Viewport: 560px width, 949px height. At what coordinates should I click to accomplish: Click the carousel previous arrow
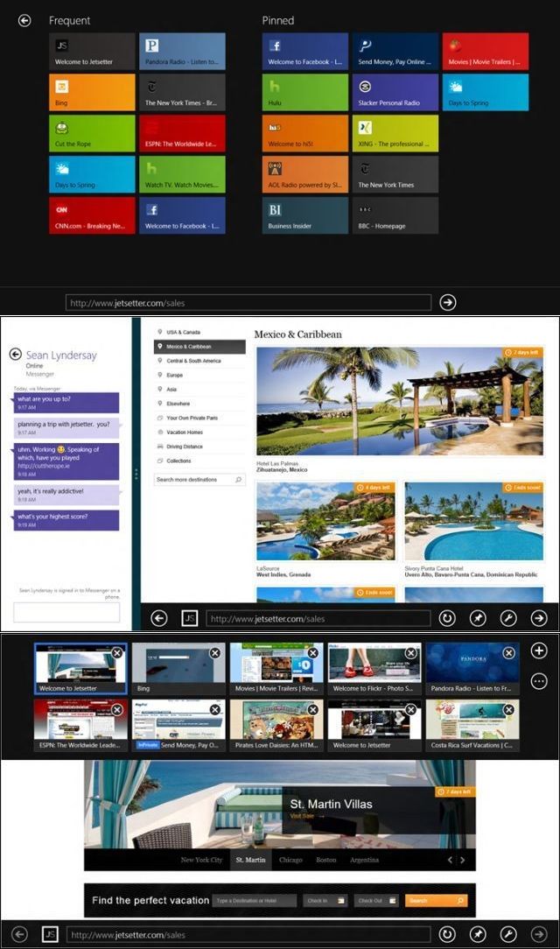click(x=450, y=860)
